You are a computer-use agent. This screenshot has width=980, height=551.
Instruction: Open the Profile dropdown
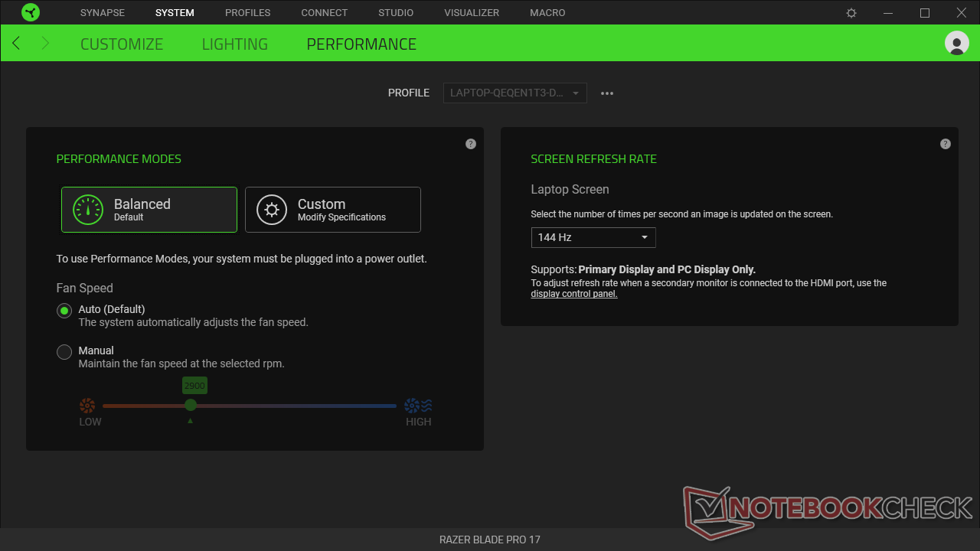tap(515, 93)
